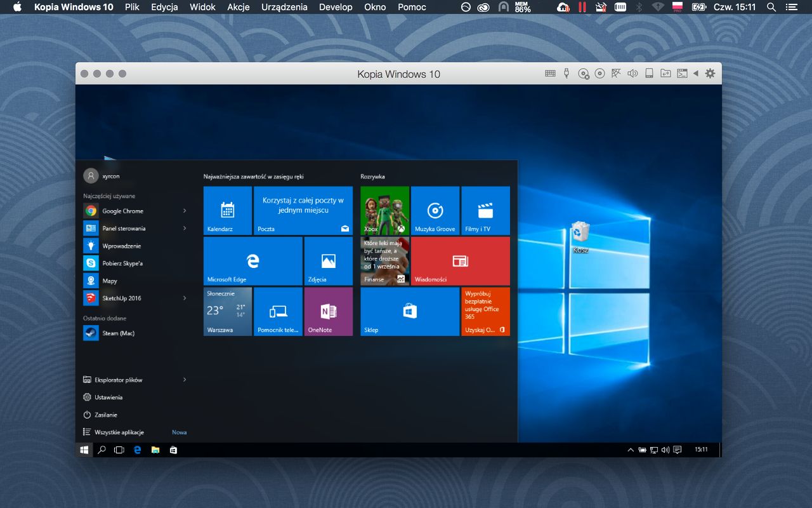Show hidden tray icons chevron

pos(631,450)
